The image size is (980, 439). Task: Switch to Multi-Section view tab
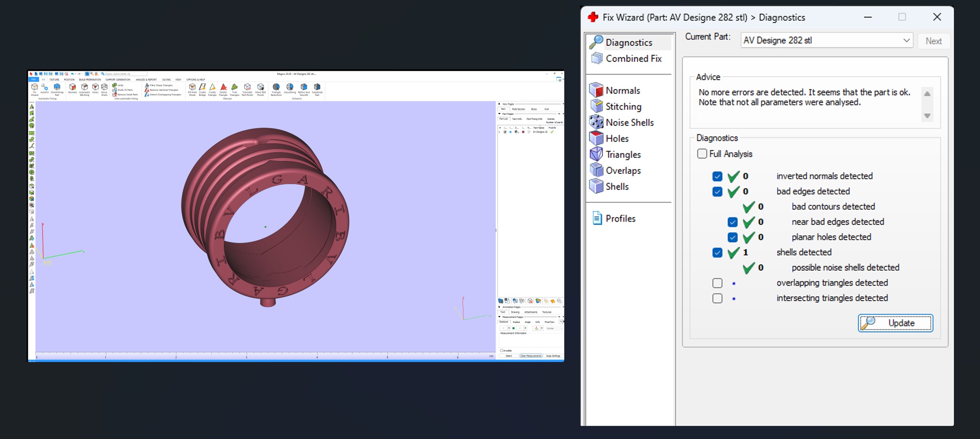tap(519, 109)
